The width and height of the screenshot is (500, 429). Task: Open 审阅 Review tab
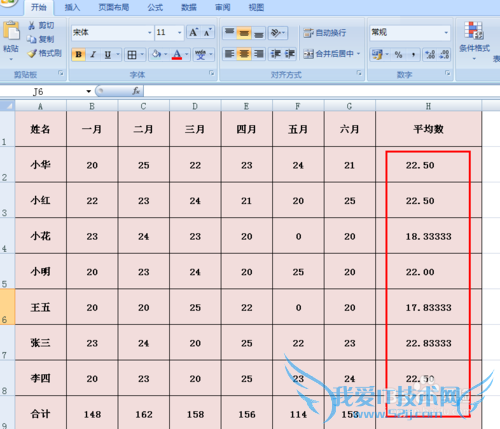coord(222,7)
